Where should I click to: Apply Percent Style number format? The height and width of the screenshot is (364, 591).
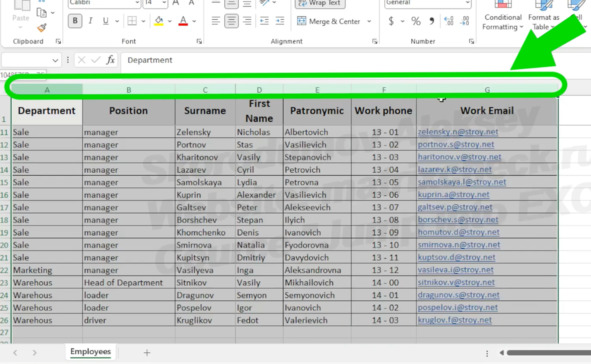416,21
